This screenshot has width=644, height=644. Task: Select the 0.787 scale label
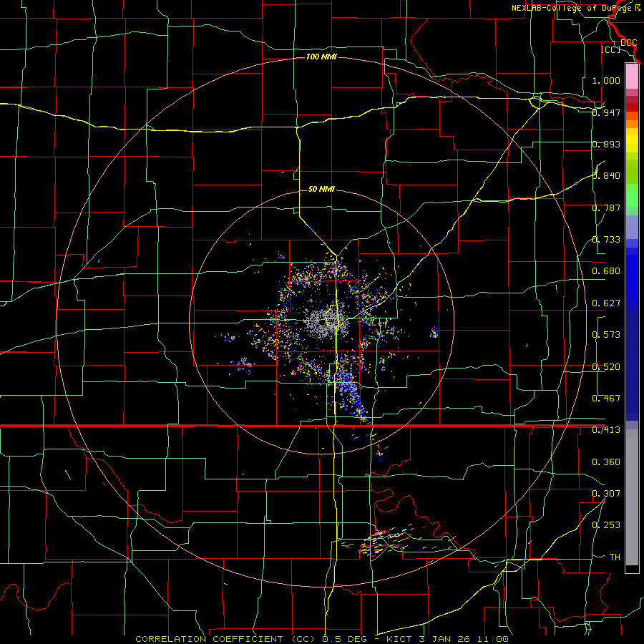(606, 208)
